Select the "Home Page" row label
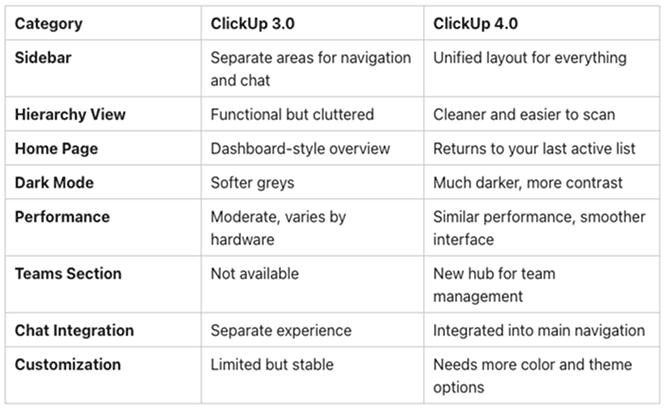Viewport: 664px width, 408px height. coord(56,149)
